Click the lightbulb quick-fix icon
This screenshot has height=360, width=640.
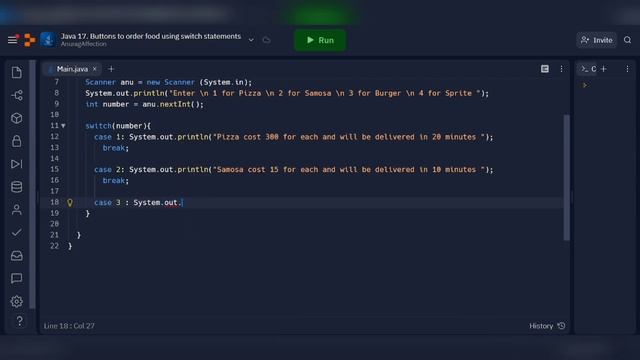click(70, 202)
